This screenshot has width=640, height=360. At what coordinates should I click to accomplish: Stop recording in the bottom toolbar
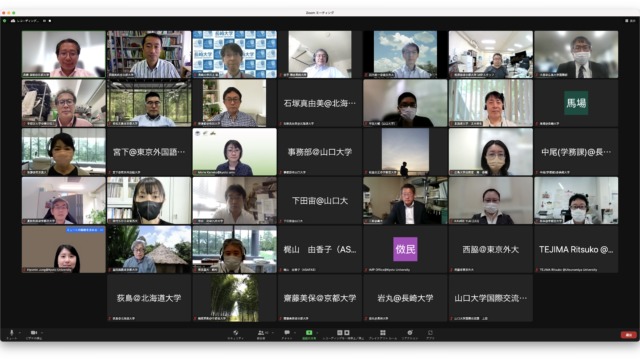pos(347,333)
